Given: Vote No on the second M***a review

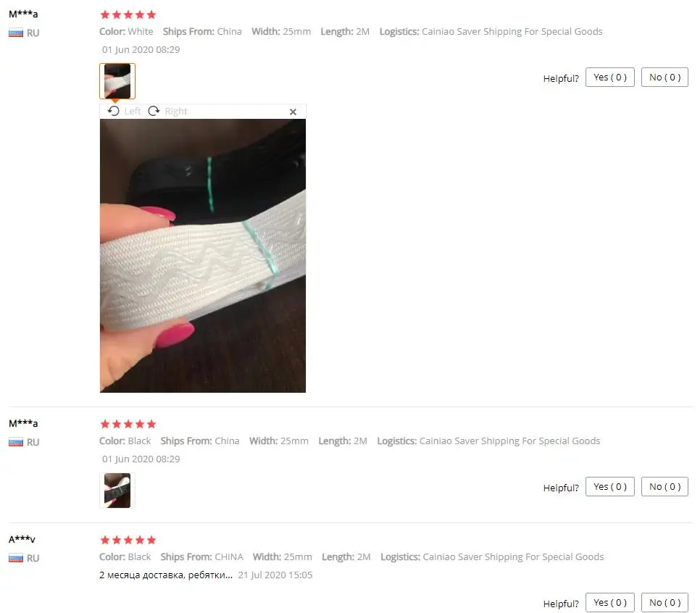Looking at the screenshot, I should pyautogui.click(x=664, y=487).
